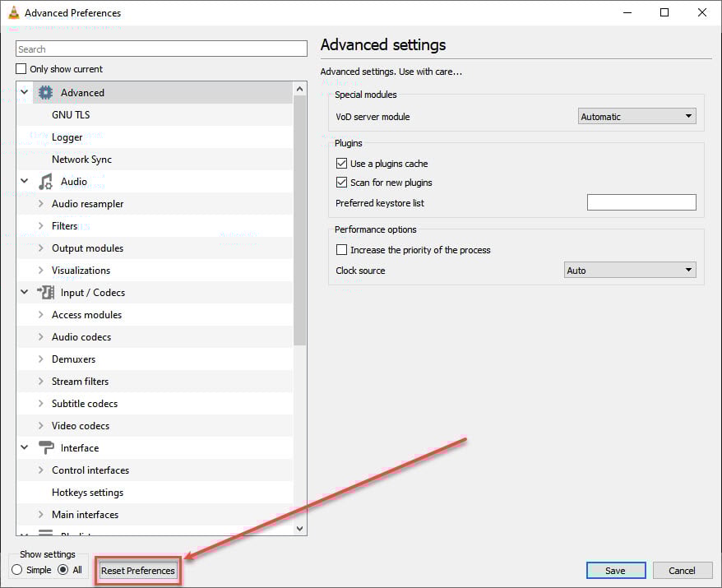The image size is (722, 588).
Task: Click the VLC cone icon in title bar
Action: point(14,13)
